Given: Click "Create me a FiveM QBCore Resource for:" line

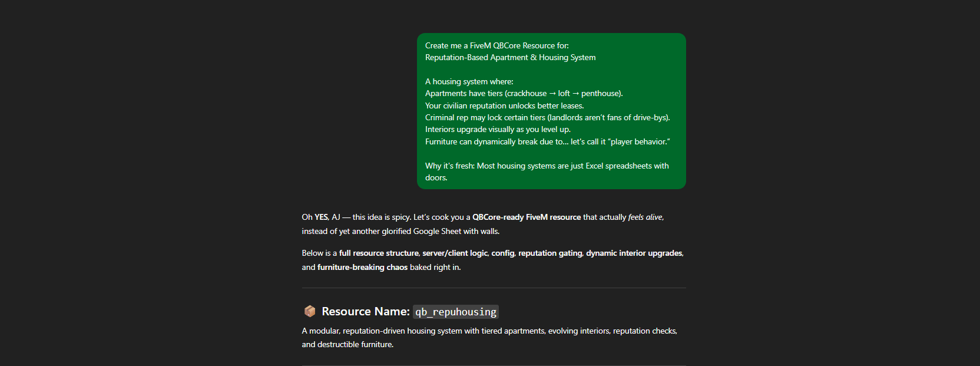Looking at the screenshot, I should point(497,45).
